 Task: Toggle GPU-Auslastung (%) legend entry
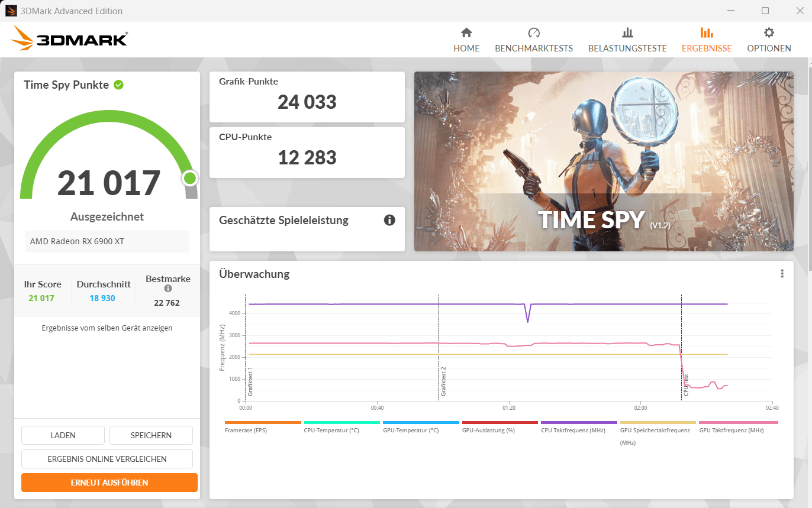click(500, 428)
